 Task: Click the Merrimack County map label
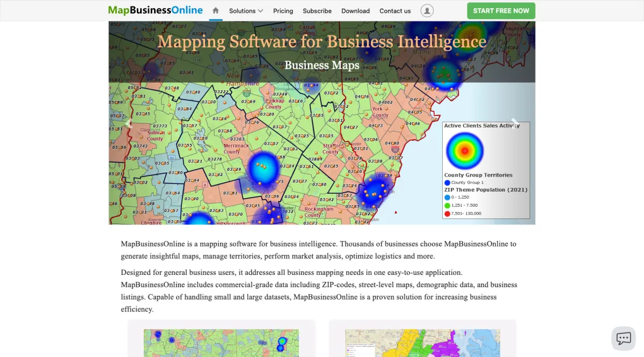click(236, 149)
